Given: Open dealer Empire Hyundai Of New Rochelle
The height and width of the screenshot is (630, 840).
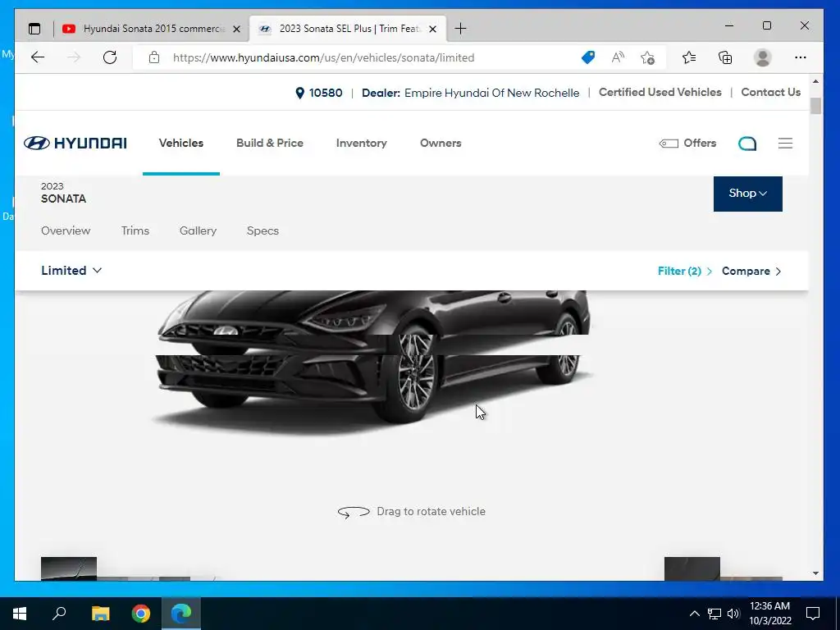Looking at the screenshot, I should [x=470, y=93].
